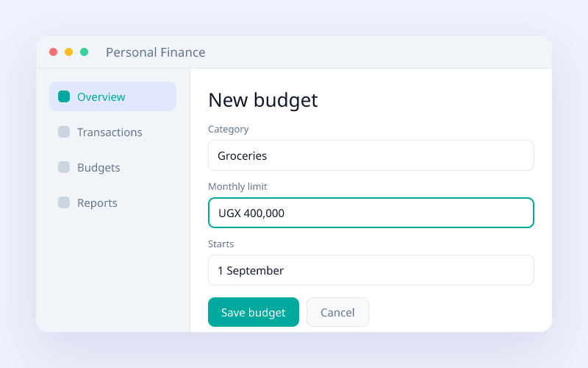Focus the Category field containing Groceries
This screenshot has height=368, width=588.
click(371, 155)
